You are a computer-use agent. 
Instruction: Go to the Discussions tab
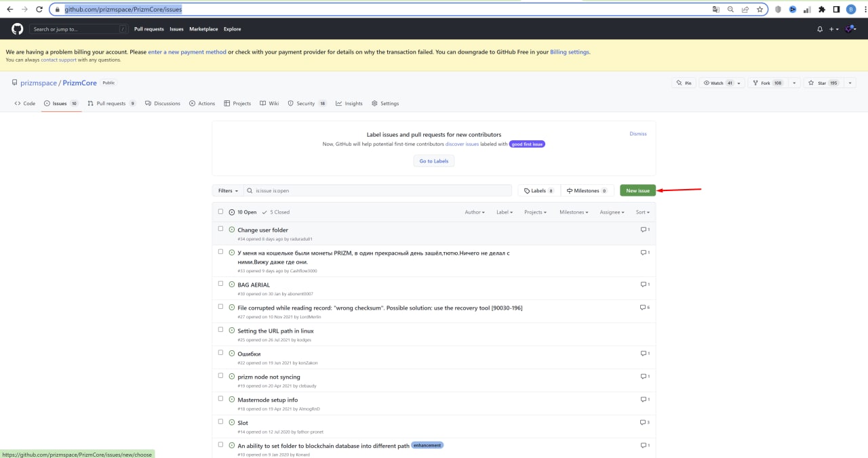click(163, 104)
